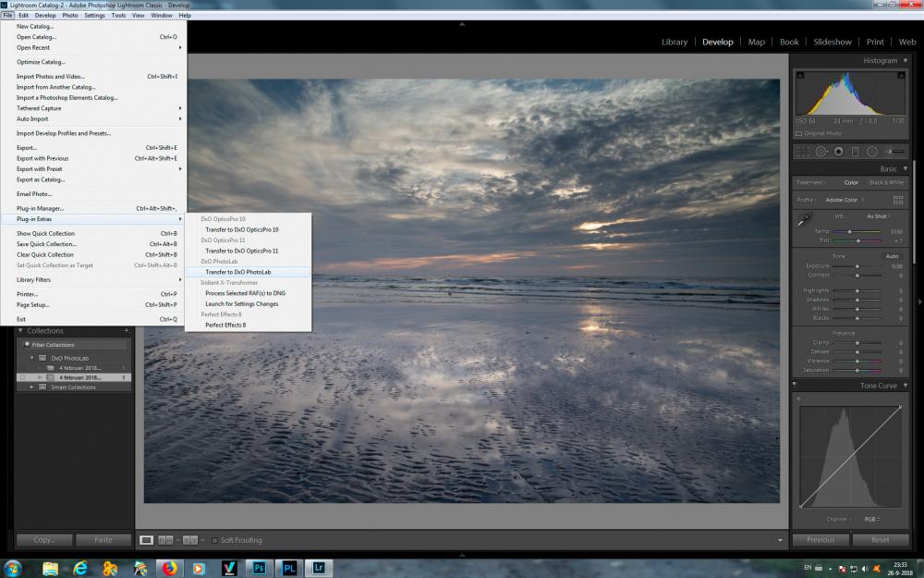Pick the White Balance Selector eyedropper
This screenshot has height=578, width=924.
(x=804, y=221)
